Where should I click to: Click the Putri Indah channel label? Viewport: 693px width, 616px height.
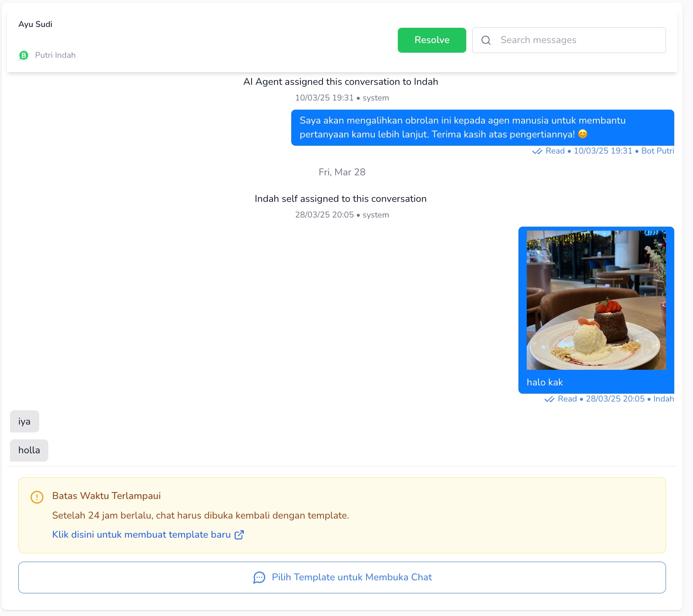click(55, 55)
